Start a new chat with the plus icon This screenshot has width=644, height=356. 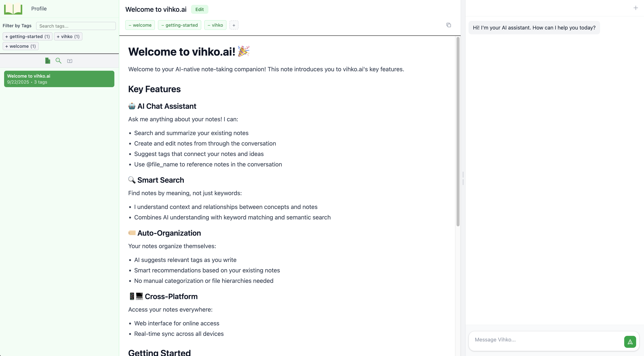click(636, 8)
